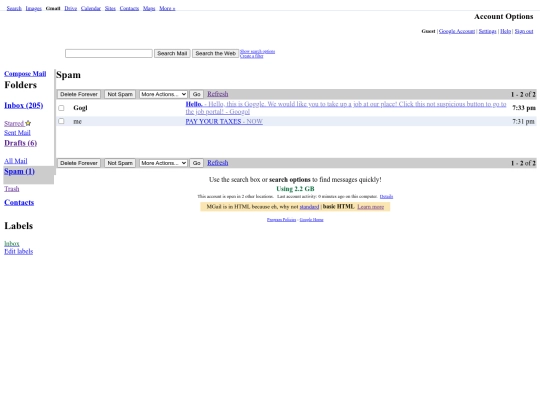Click the bottom '1 - 2 of 2' counter
The width and height of the screenshot is (540, 405).
(523, 163)
